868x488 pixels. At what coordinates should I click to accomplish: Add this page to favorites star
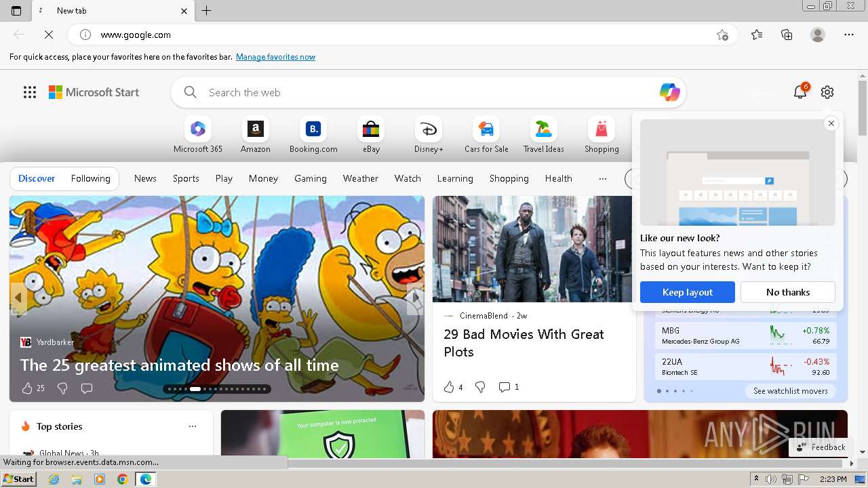(722, 35)
